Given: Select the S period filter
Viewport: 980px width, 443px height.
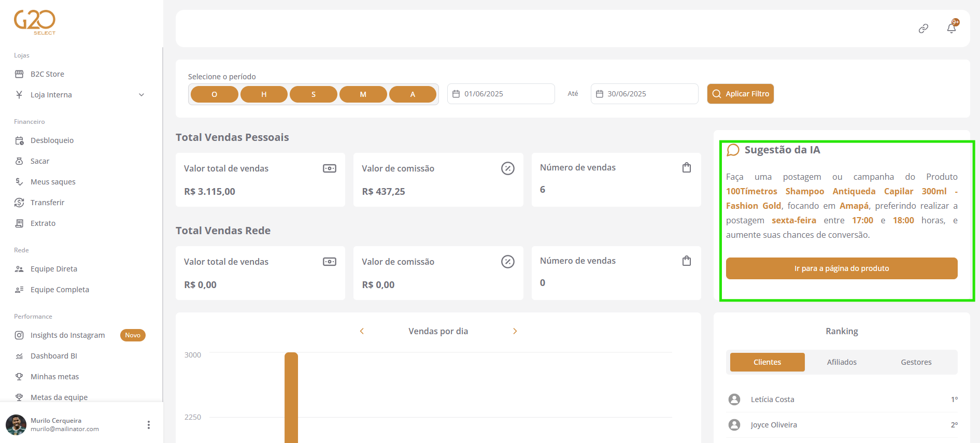Looking at the screenshot, I should coord(314,94).
